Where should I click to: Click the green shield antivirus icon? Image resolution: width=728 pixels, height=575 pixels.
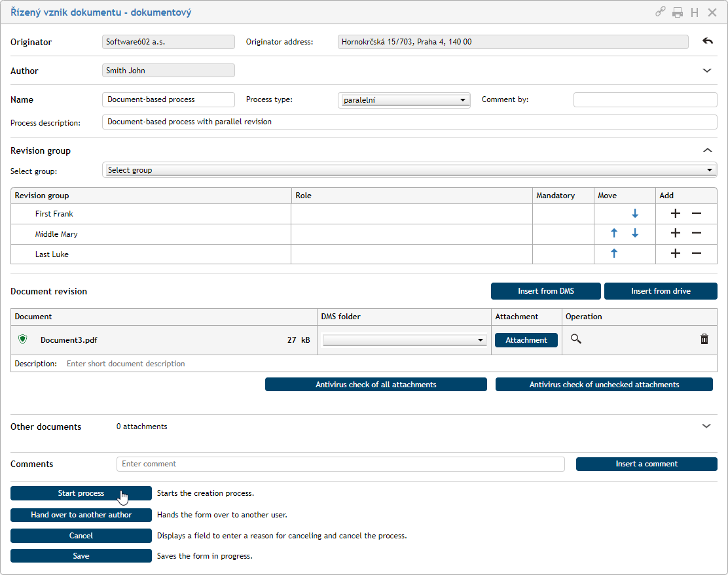pyautogui.click(x=23, y=340)
